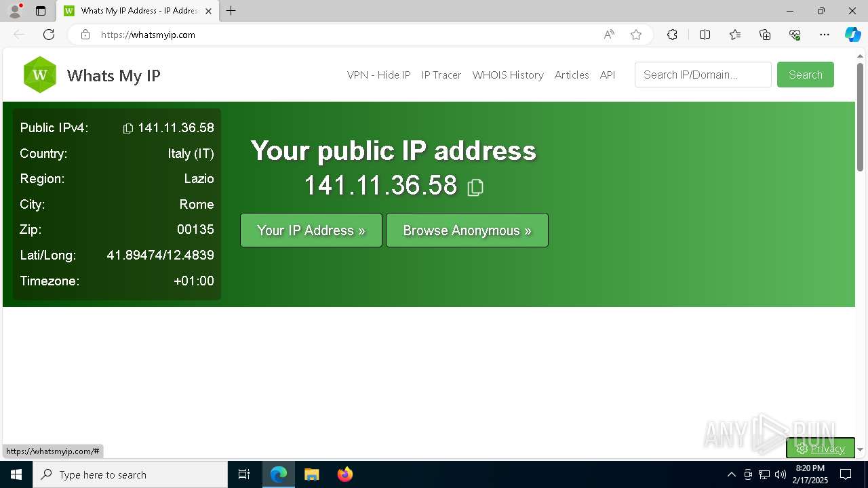Switch to Edge in the taskbar
The width and height of the screenshot is (868, 488).
pos(279,474)
